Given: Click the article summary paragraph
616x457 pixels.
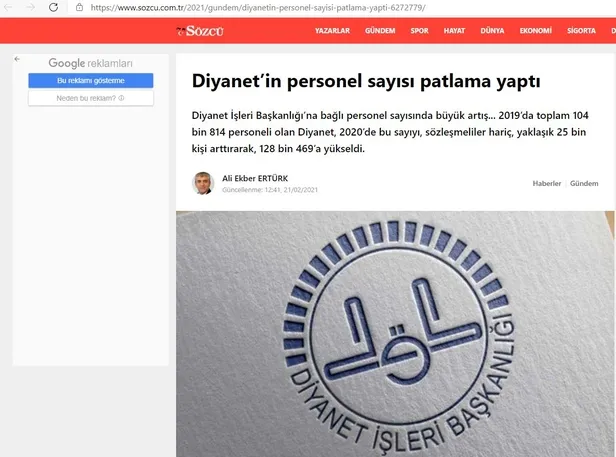Looking at the screenshot, I should (x=390, y=132).
